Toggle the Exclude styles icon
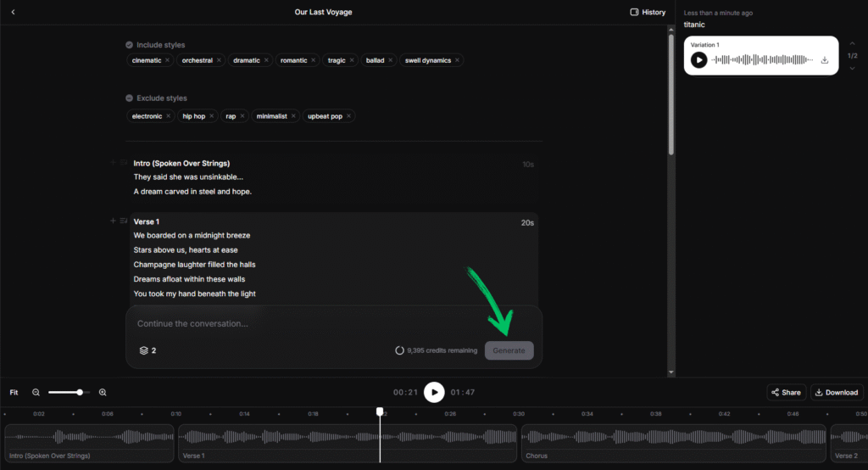868x470 pixels. pyautogui.click(x=129, y=98)
